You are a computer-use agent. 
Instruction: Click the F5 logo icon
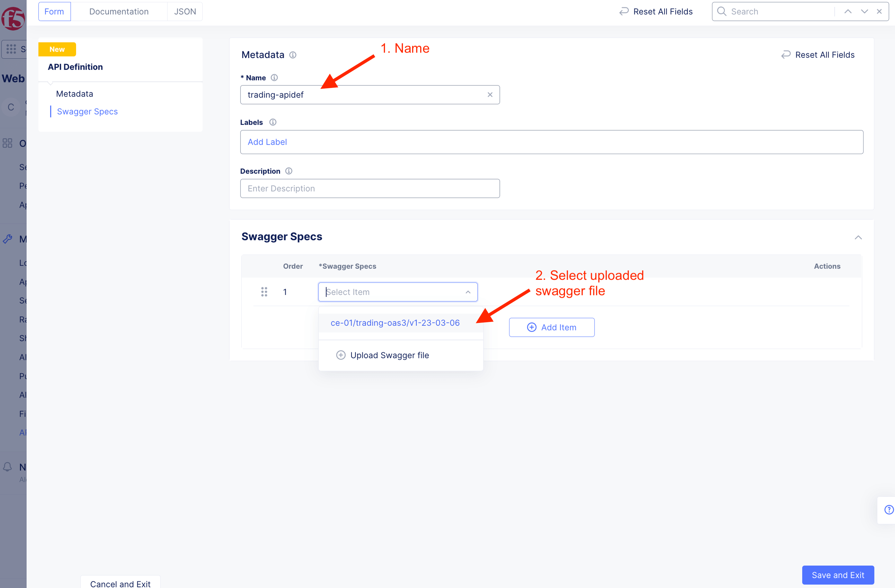[x=13, y=18]
